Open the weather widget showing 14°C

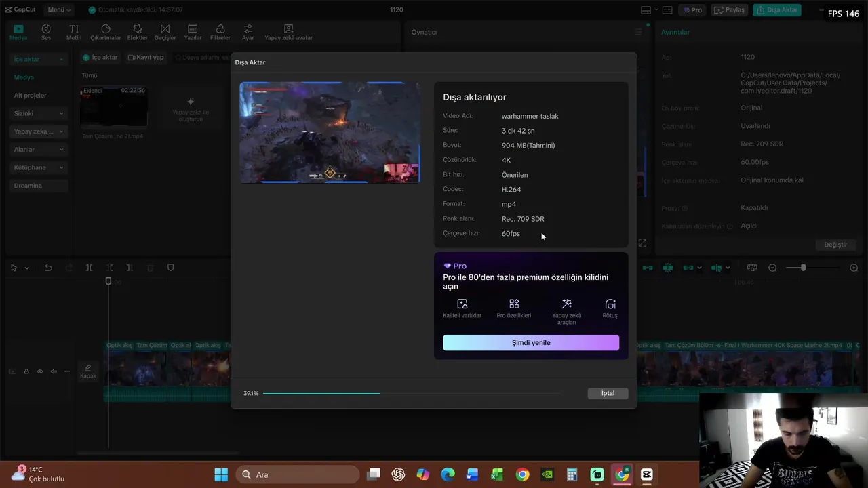pyautogui.click(x=39, y=474)
